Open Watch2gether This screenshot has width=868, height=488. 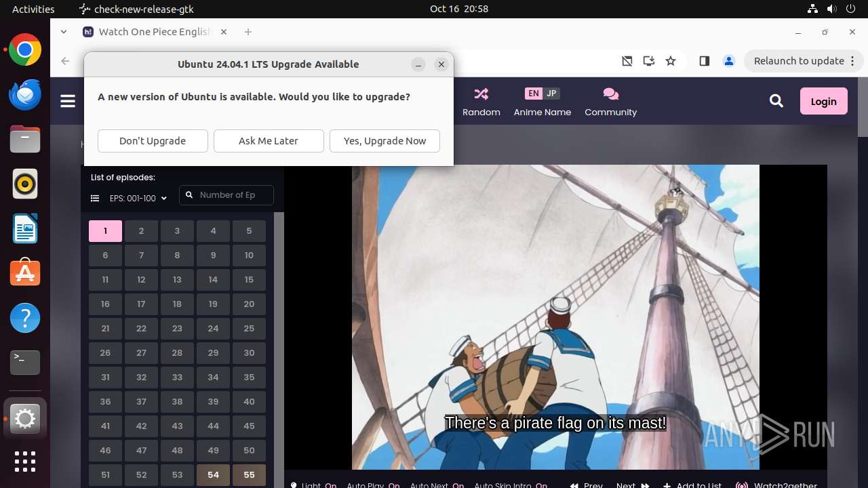coord(776,485)
